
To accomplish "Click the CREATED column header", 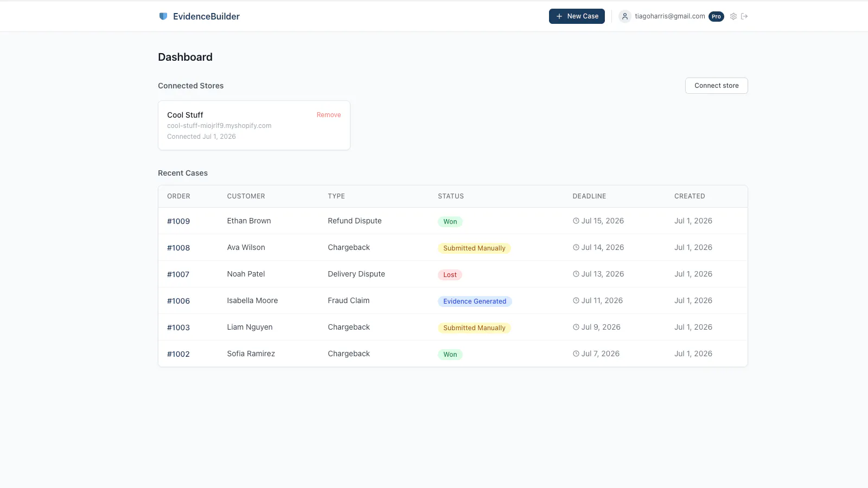I will [x=690, y=196].
